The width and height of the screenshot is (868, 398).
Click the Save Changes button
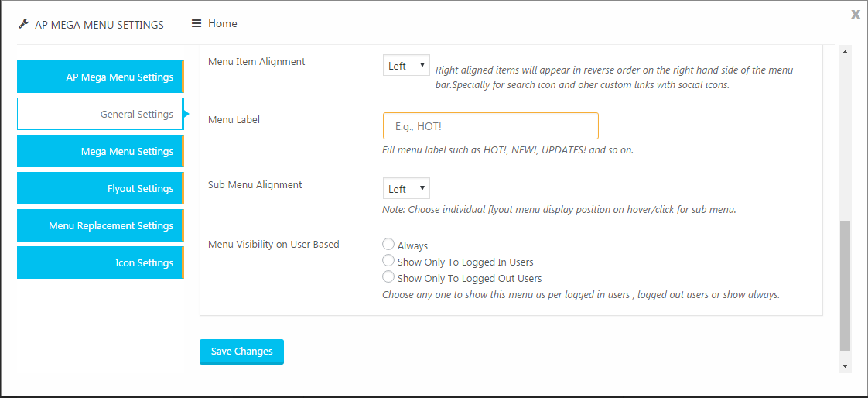241,352
